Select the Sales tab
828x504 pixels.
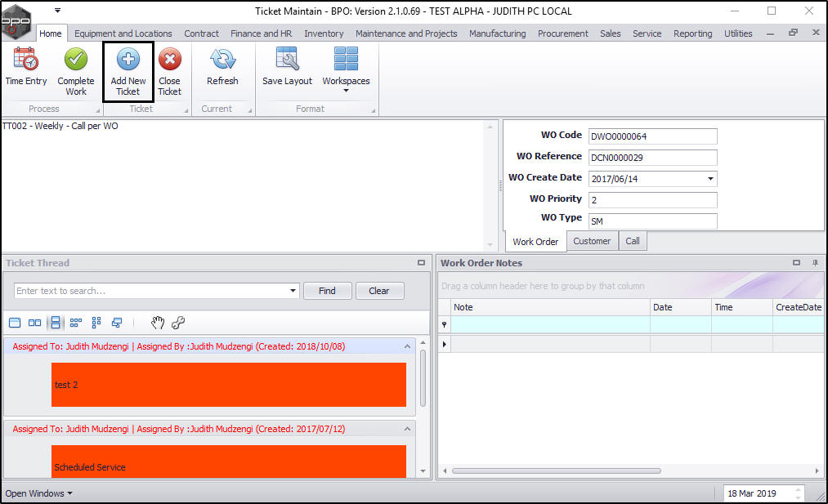(x=610, y=33)
